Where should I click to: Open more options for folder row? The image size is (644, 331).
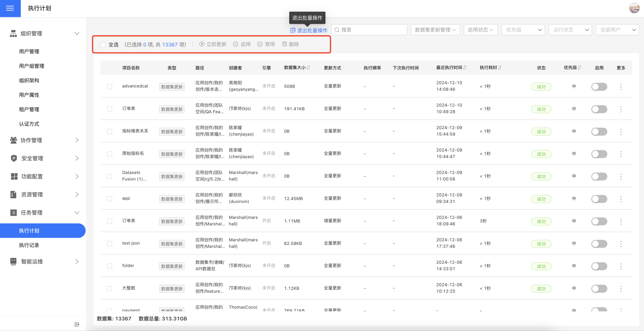621,266
